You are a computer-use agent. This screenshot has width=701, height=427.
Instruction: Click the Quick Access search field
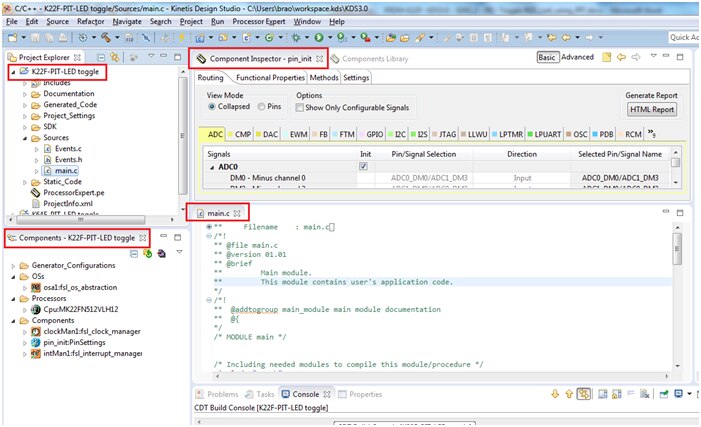(x=683, y=38)
